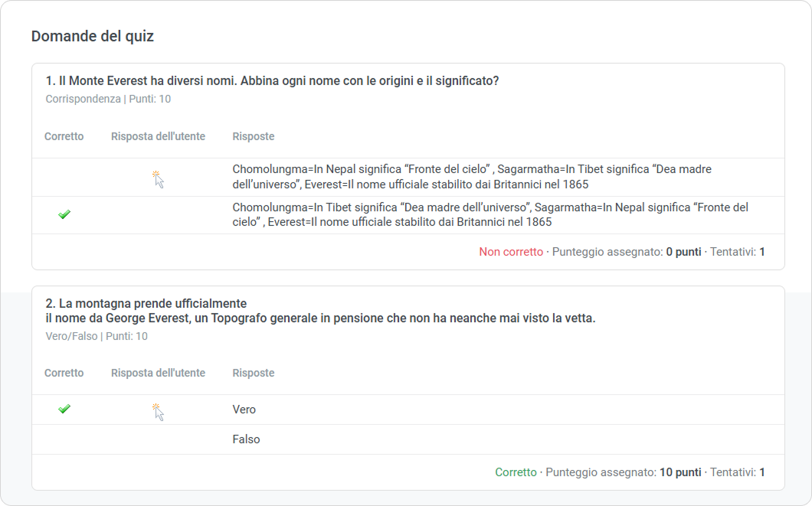Click the "10 punti" score text
The height and width of the screenshot is (506, 812).
680,472
